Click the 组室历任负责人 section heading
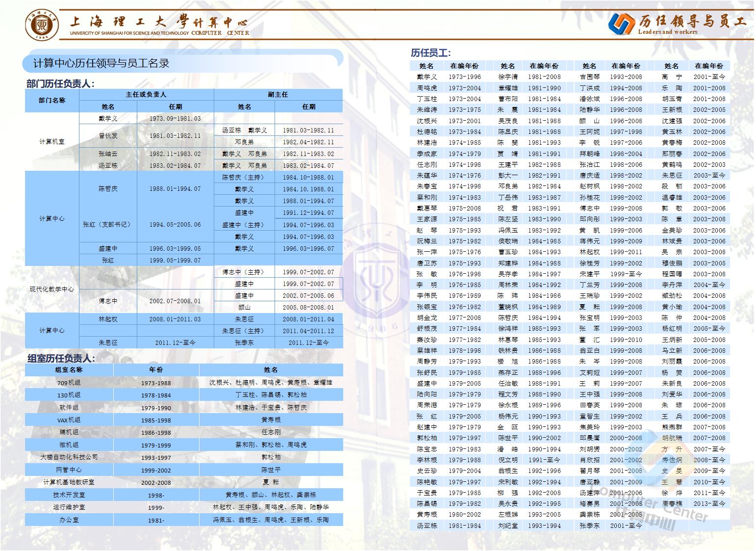Viewport: 756px width, 551px height. pos(61,359)
